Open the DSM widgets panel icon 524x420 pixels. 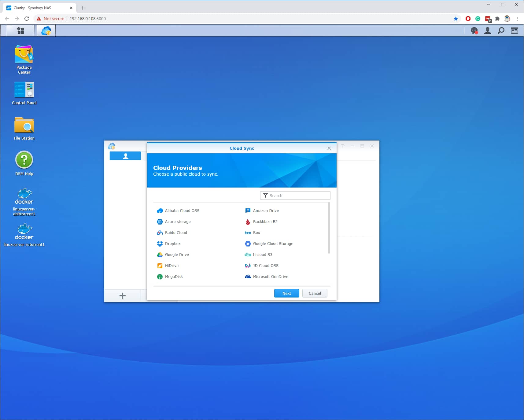coord(515,31)
